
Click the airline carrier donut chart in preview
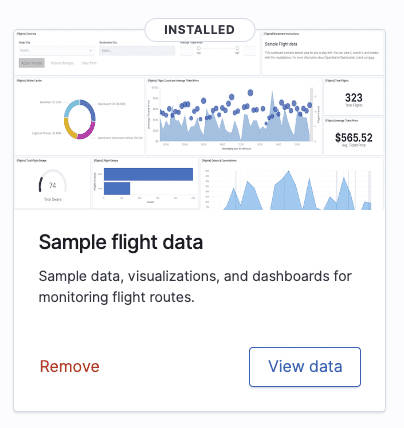[80, 119]
